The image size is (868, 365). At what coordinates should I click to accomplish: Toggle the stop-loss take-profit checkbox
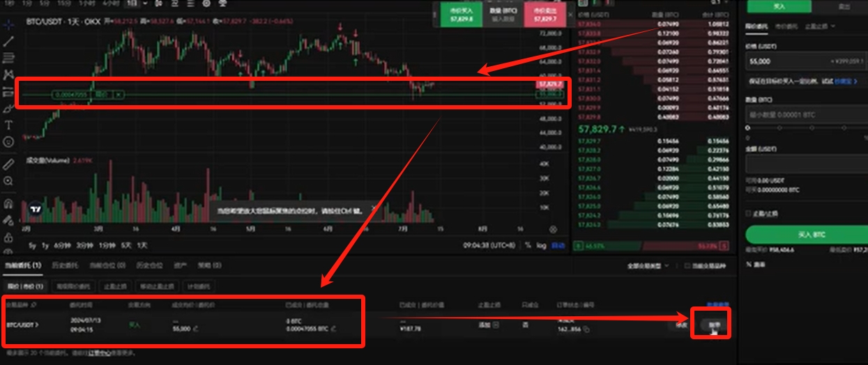tap(749, 213)
